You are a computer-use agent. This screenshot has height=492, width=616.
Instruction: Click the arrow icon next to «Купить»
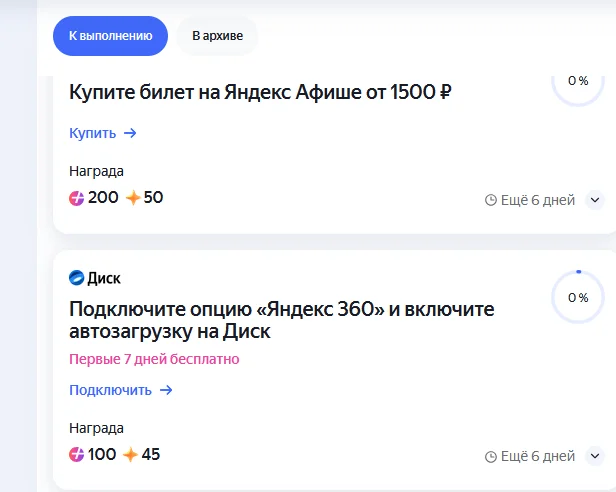click(130, 133)
